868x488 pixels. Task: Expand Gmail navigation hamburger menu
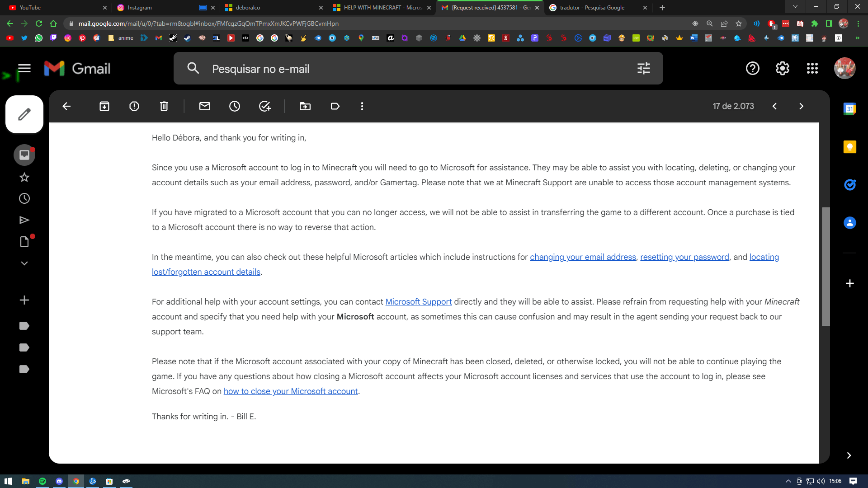(x=24, y=68)
